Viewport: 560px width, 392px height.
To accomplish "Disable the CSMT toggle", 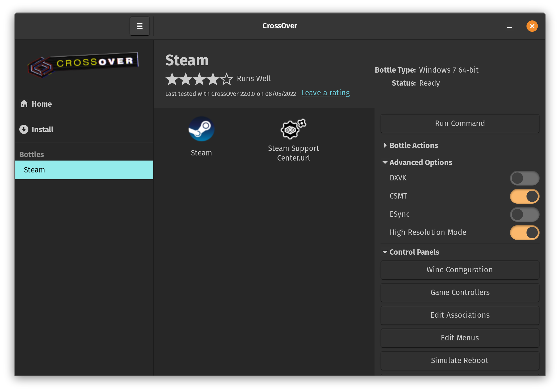I will (x=525, y=196).
